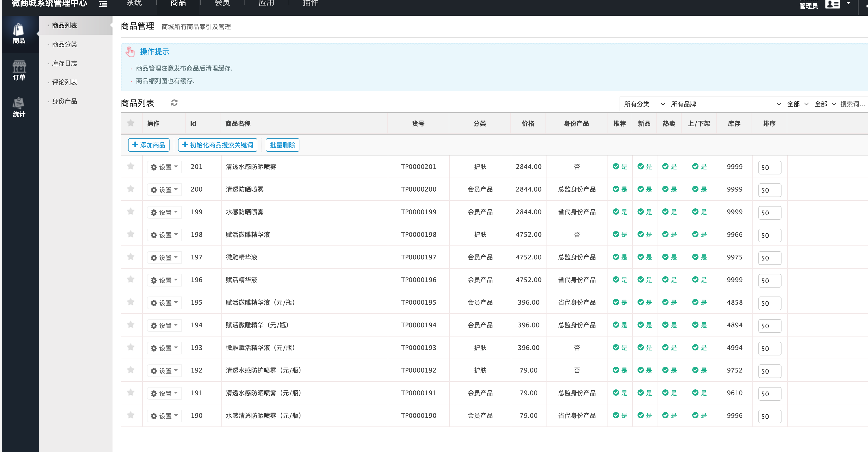This screenshot has height=452, width=868.
Task: Edit the 排序 field for product 201
Action: [770, 167]
